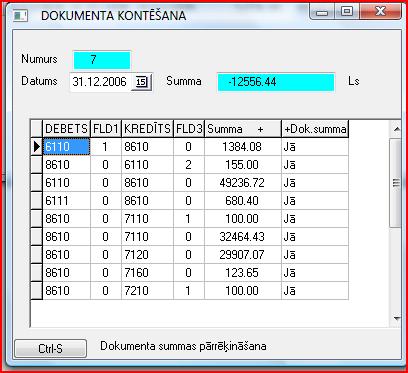The height and width of the screenshot is (373, 408).
Task: Select the Summa cell 680.40
Action: 243,201
